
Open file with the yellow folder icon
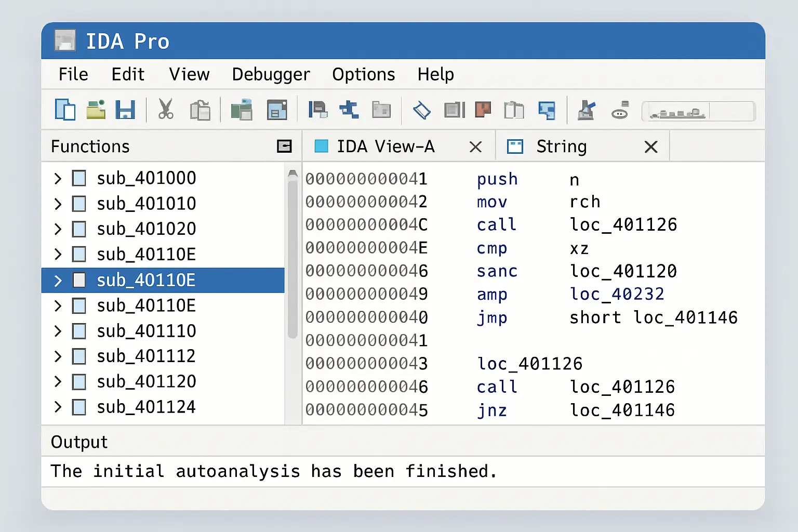(x=96, y=110)
